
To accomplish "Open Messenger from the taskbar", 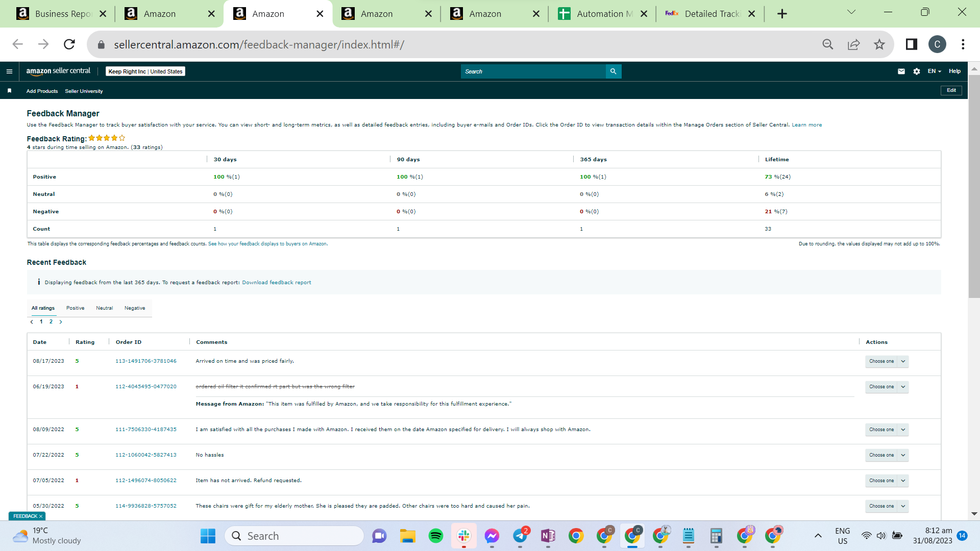I will point(492,536).
